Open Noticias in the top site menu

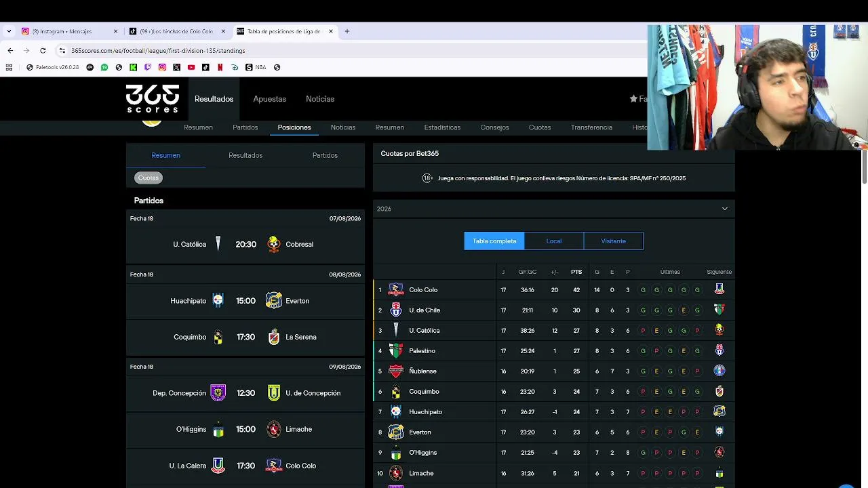(x=320, y=99)
